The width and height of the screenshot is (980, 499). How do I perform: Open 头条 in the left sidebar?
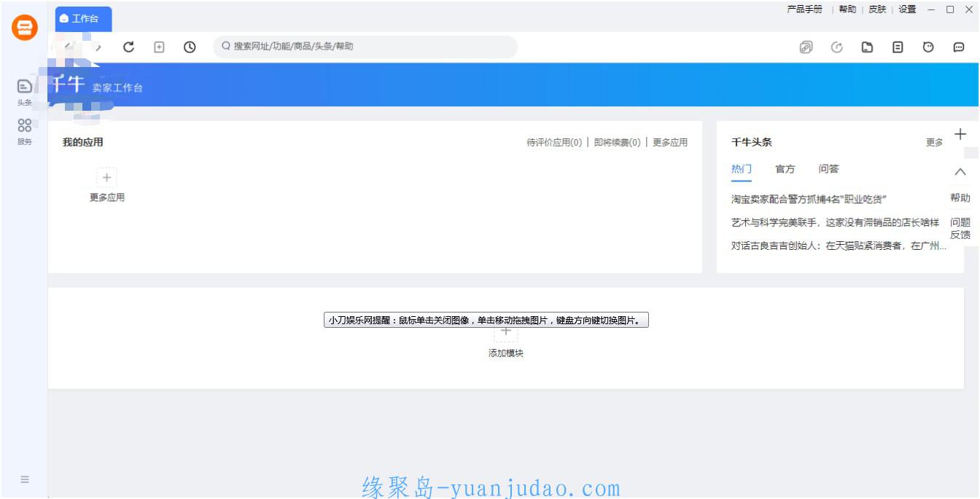click(x=25, y=92)
